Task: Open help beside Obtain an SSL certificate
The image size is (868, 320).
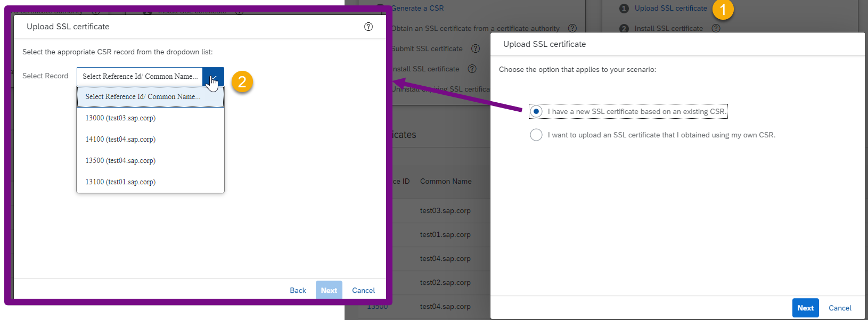Action: tap(572, 28)
